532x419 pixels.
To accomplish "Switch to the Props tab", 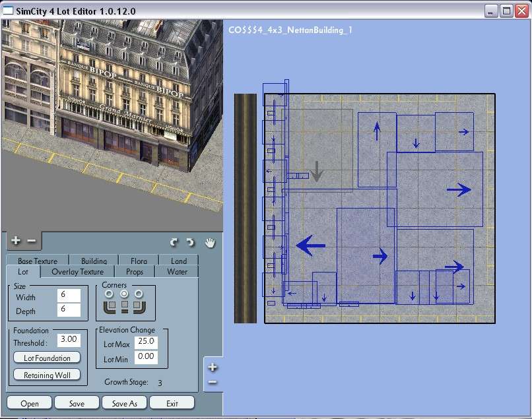I will coord(135,272).
